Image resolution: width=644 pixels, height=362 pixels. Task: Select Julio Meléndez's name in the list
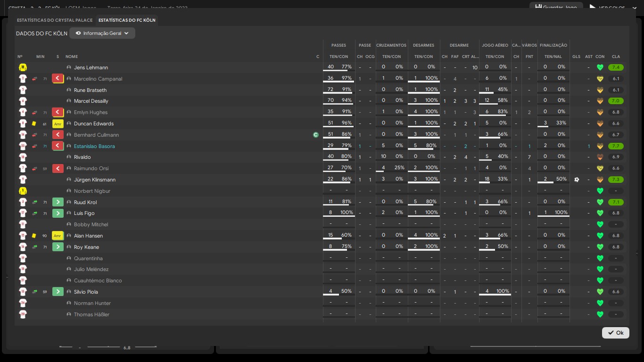91,269
